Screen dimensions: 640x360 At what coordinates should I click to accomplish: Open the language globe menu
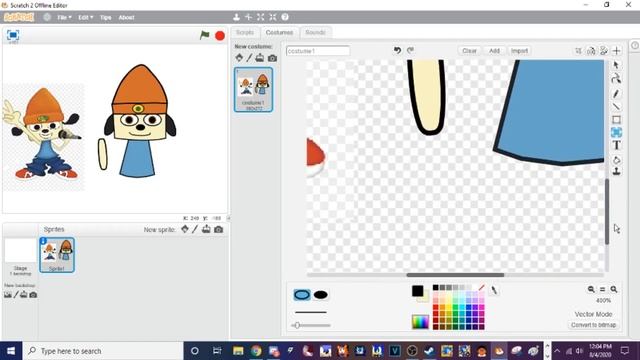point(47,17)
